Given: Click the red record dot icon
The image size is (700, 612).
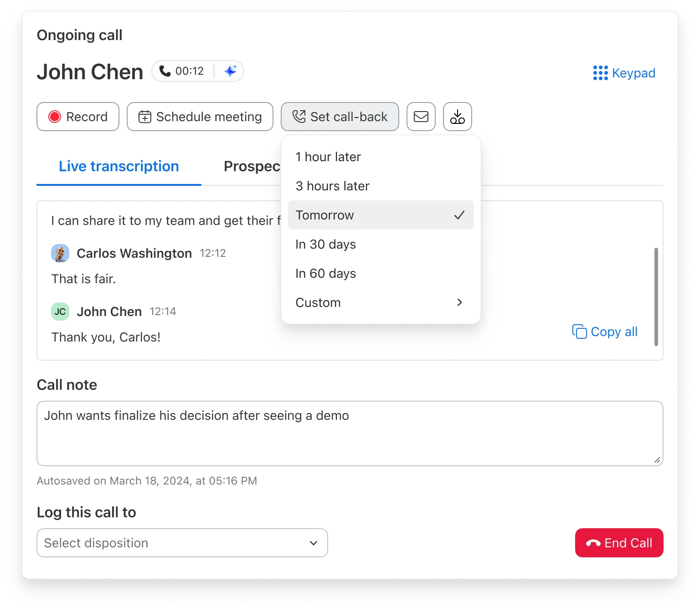Looking at the screenshot, I should tap(55, 117).
